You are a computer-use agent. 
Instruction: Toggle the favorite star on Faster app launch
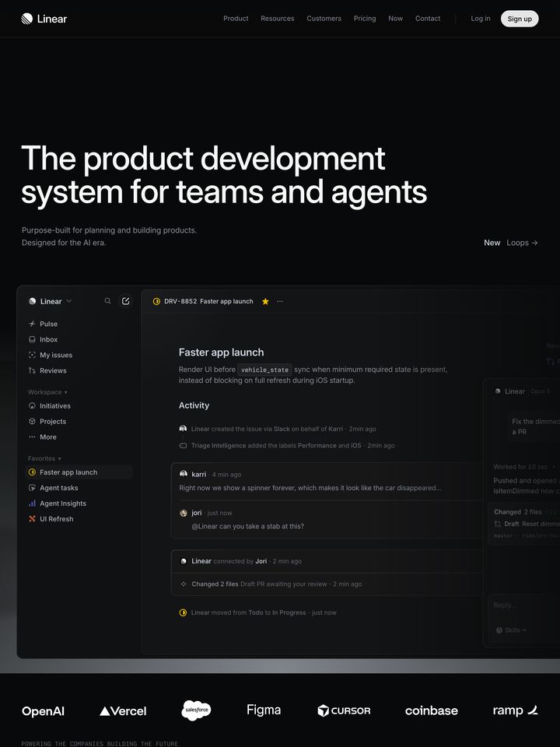point(265,301)
